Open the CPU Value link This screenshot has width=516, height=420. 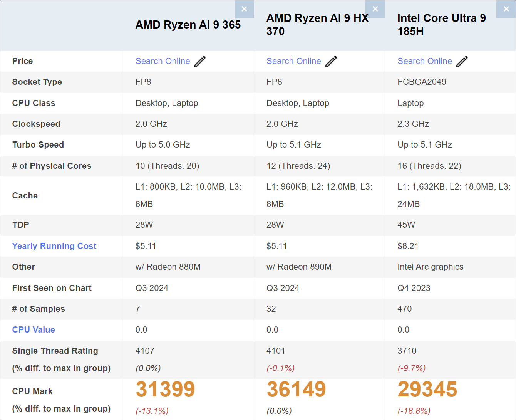[34, 329]
